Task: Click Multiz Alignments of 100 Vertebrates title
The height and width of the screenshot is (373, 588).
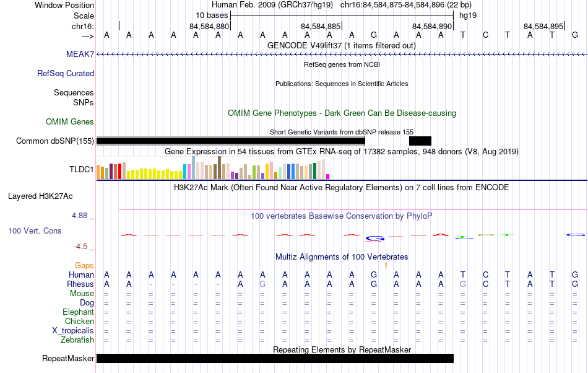Action: pyautogui.click(x=342, y=257)
